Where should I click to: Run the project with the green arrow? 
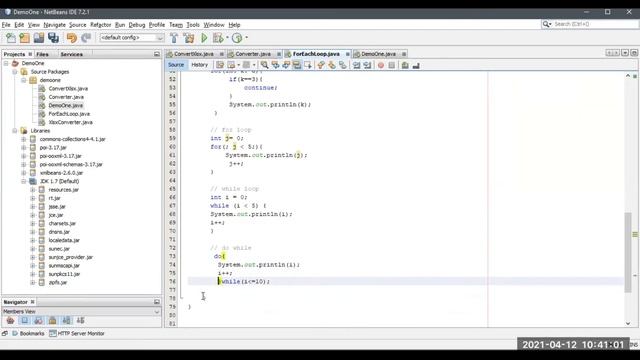click(204, 38)
